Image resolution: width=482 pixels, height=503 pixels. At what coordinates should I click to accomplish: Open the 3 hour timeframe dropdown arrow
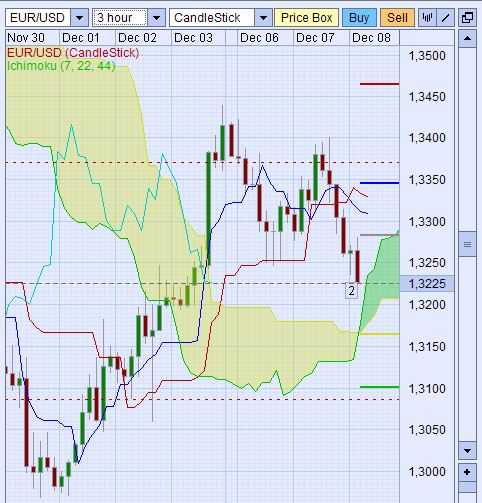pyautogui.click(x=156, y=18)
